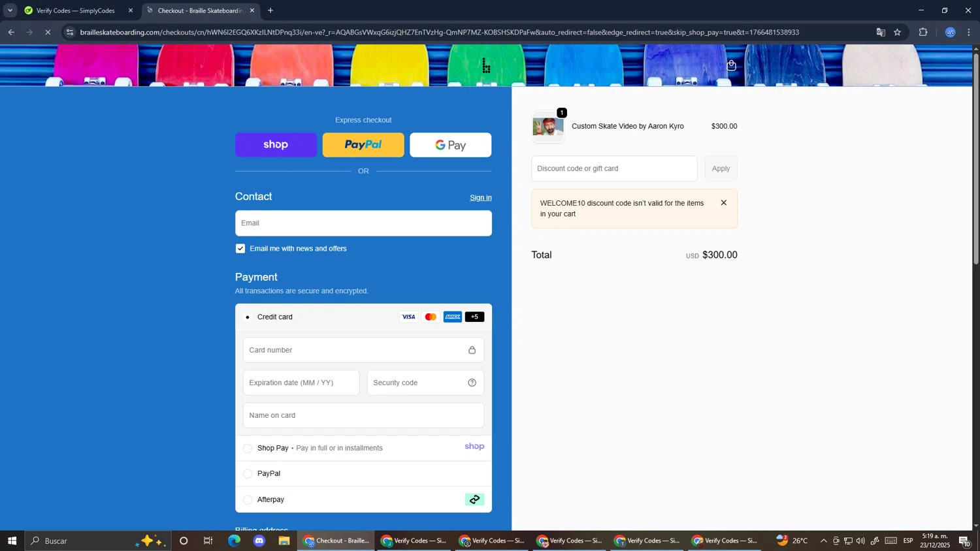The width and height of the screenshot is (980, 551).
Task: Launch Microsoft Edge from the taskbar
Action: pos(234,541)
